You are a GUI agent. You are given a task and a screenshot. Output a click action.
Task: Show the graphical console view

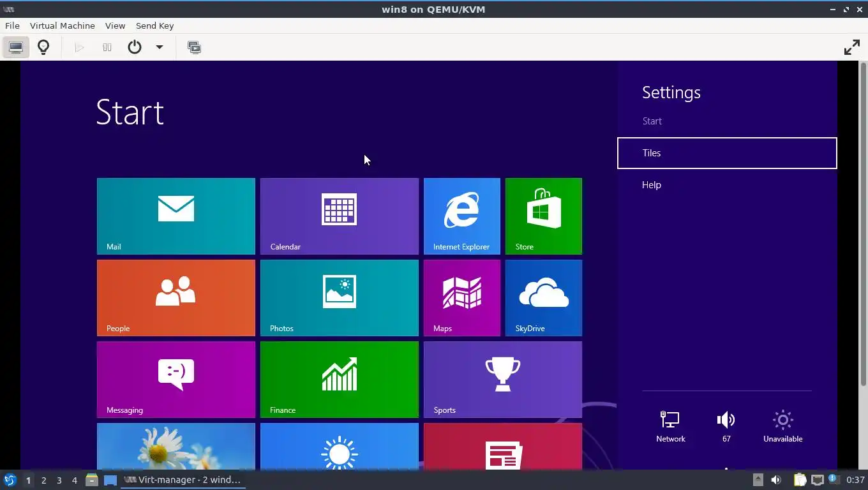16,47
